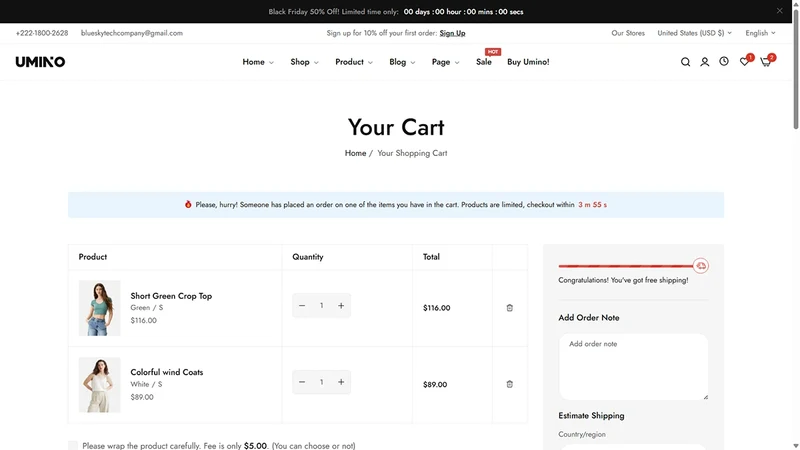Click quantity field of Short Green Crop Top

(321, 306)
